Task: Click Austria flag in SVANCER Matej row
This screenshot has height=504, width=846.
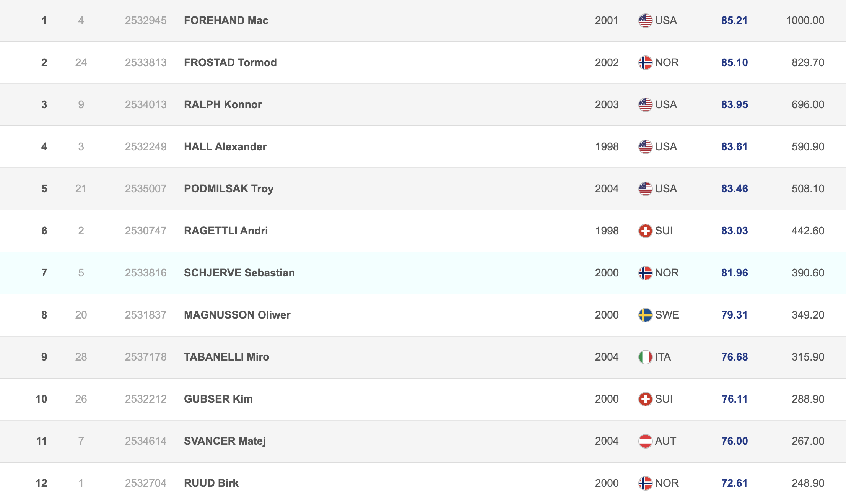Action: tap(645, 441)
